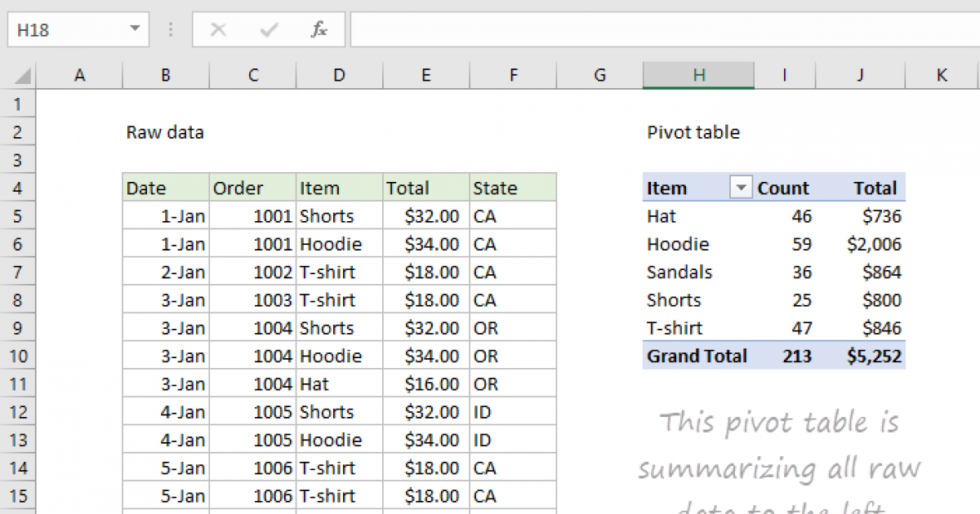980x514 pixels.
Task: Click the cell containing 'Pivot table' label
Action: click(693, 132)
